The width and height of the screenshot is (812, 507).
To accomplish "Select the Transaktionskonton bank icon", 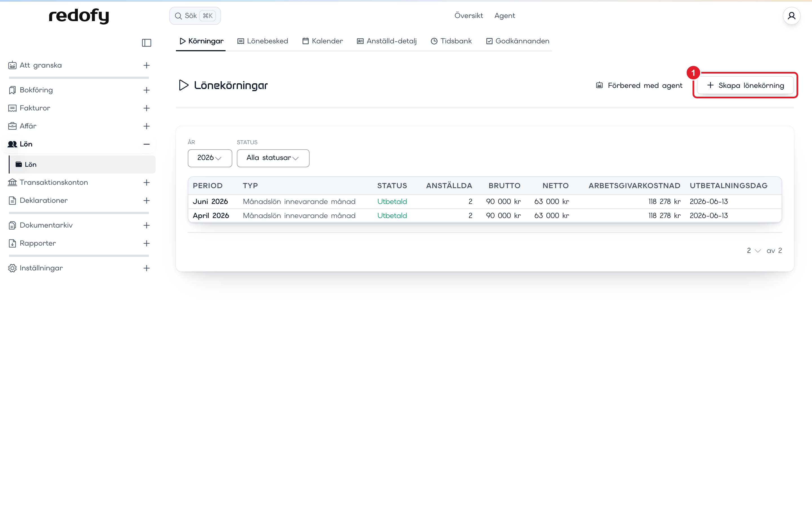I will pos(12,183).
